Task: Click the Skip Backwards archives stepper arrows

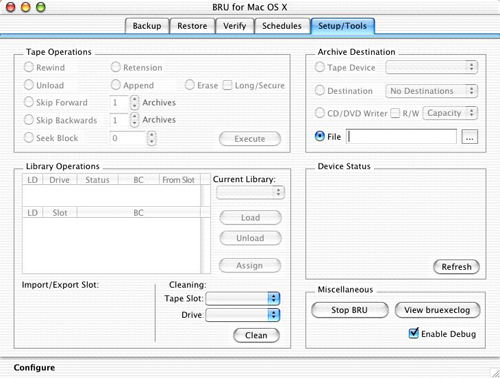Action: click(134, 120)
